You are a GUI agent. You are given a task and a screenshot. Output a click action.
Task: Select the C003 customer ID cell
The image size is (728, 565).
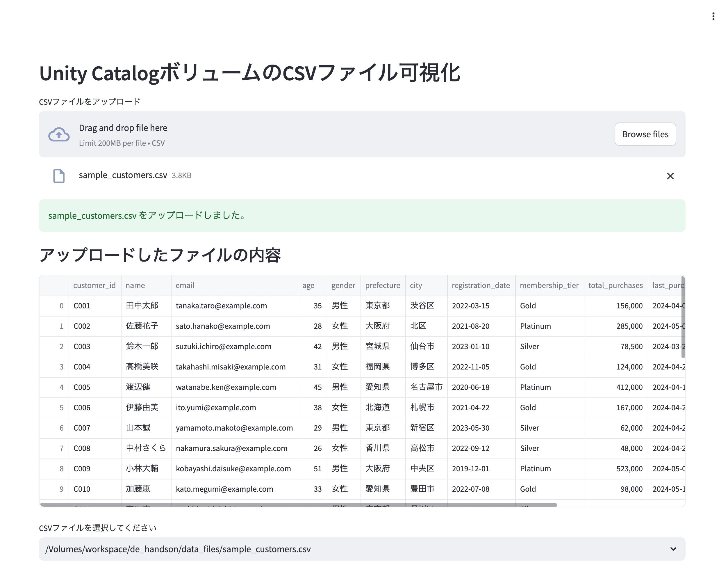pos(95,346)
